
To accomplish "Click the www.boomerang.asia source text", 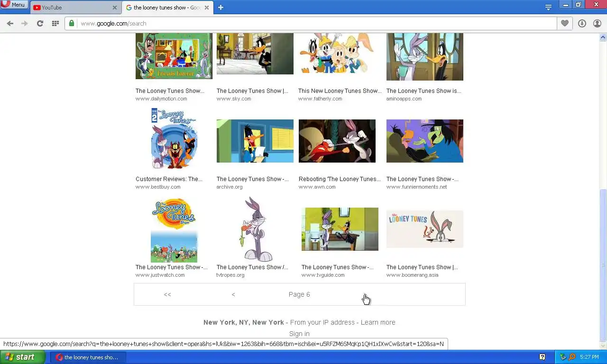I will (413, 275).
